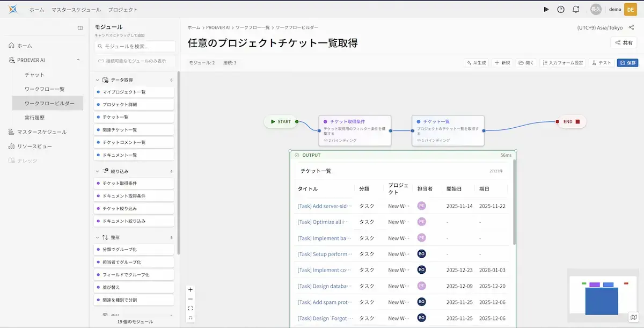Open the [Task] Implement co ticket link
Viewport: 644px width, 328px height.
(325, 270)
